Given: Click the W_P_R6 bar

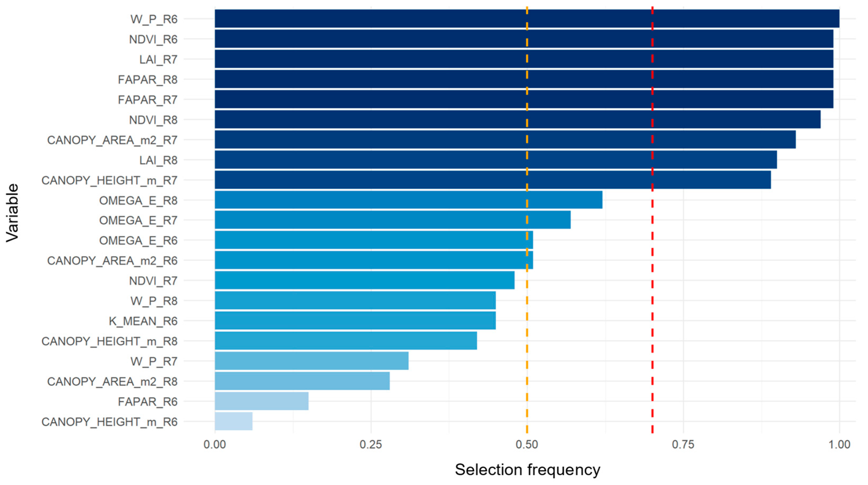Looking at the screenshot, I should point(527,19).
